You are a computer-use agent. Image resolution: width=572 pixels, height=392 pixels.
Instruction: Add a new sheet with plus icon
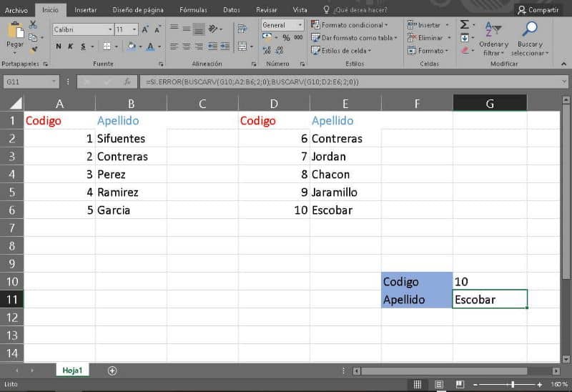(112, 371)
